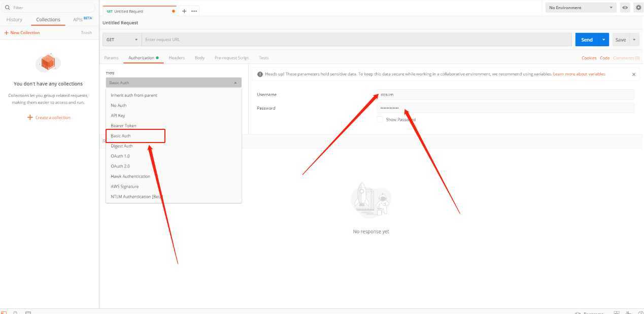Click the Password input field

click(x=506, y=108)
